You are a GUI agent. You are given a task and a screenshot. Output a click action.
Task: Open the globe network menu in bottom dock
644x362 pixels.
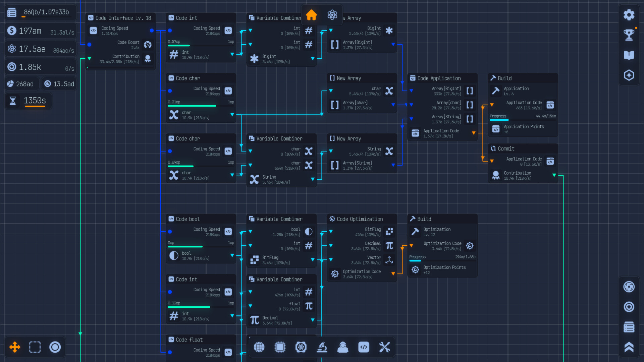[x=259, y=347]
